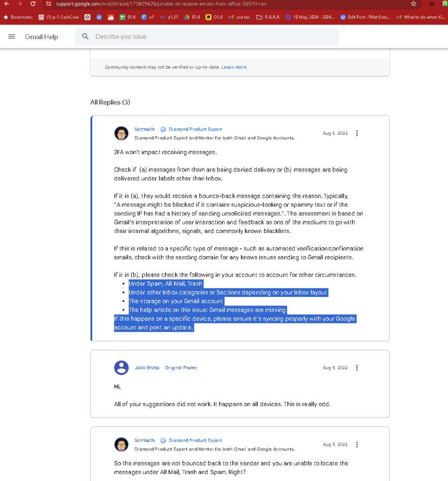Click Jake Bruns' avatar
The image size is (448, 481).
point(121,368)
